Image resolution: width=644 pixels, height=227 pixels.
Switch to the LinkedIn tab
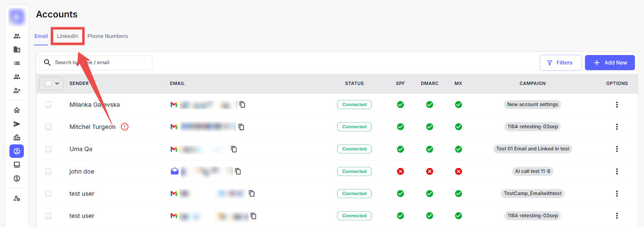click(68, 36)
